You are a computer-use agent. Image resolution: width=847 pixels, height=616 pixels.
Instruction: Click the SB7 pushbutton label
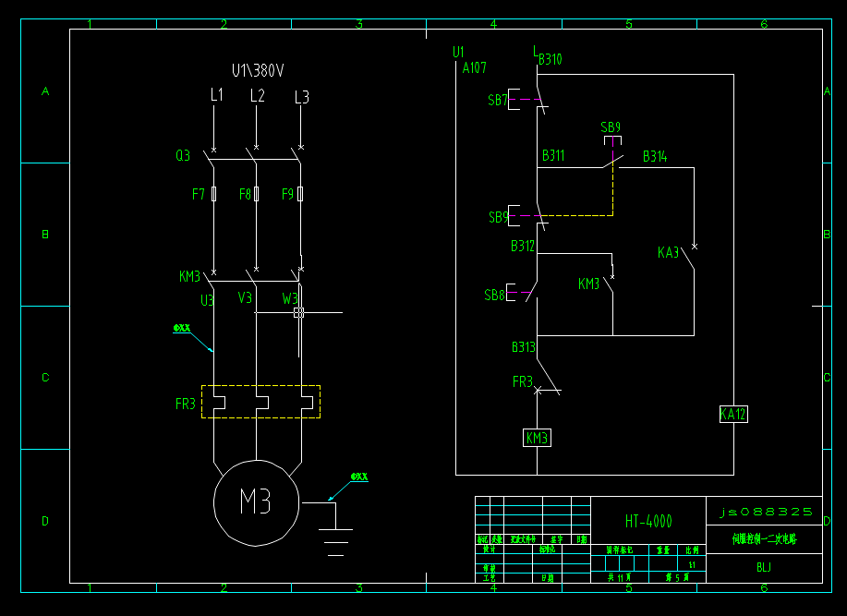pyautogui.click(x=498, y=100)
